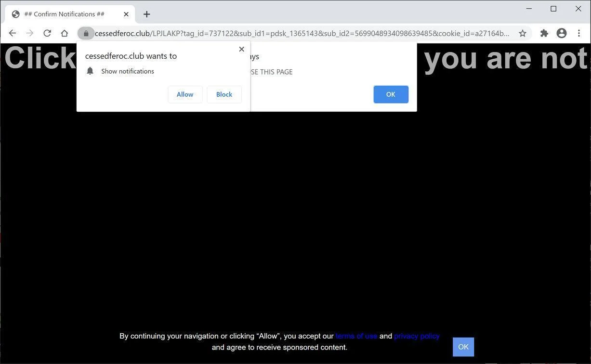Click 'cessedferoc.club wants to' text
The height and width of the screenshot is (364, 591).
131,56
